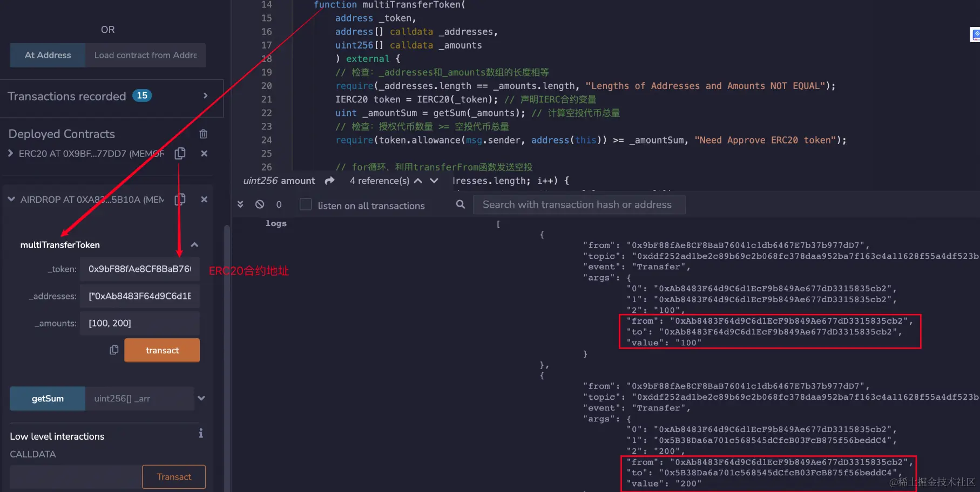Click the Deployed Contracts heading
Image resolution: width=980 pixels, height=492 pixels.
click(x=62, y=134)
